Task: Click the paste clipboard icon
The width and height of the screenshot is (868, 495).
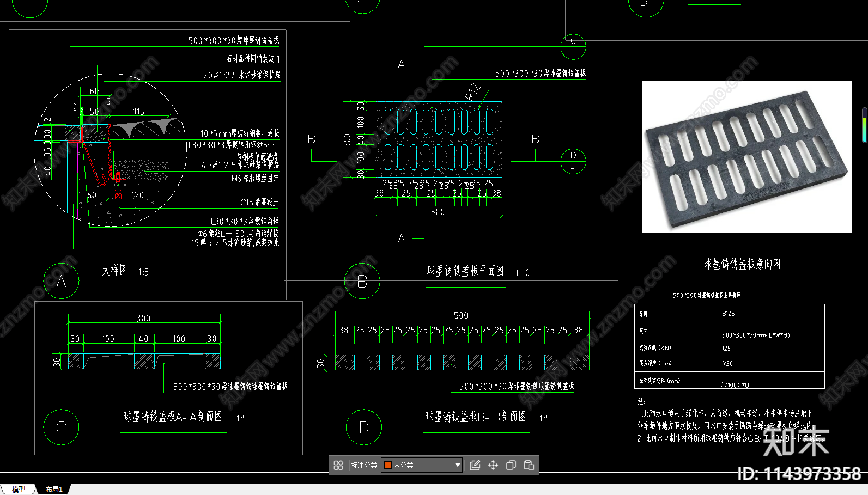Action: (x=529, y=465)
